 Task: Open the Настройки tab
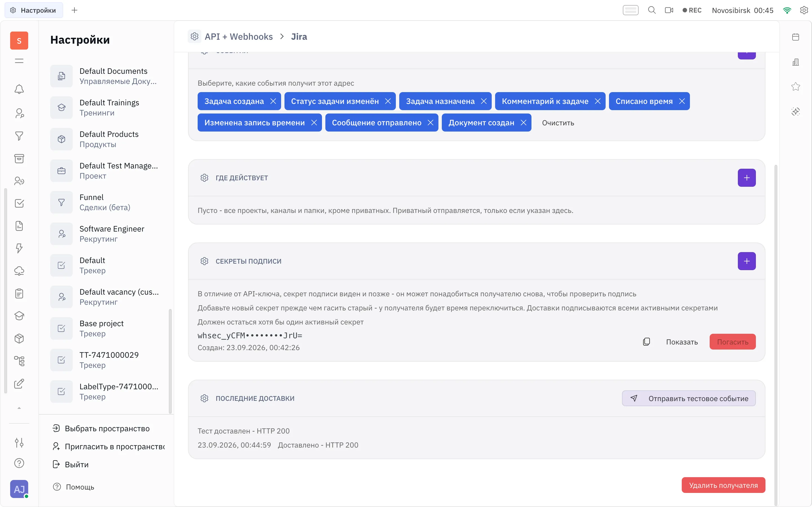click(34, 10)
